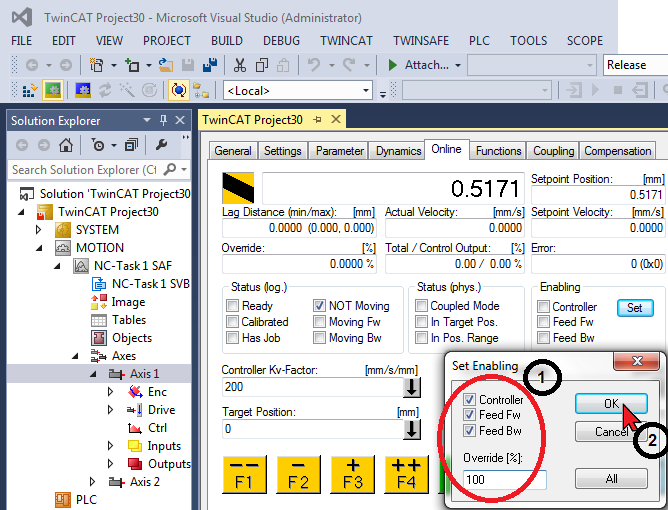Toggle the NOT Moving checkbox
The height and width of the screenshot is (510, 668).
(319, 305)
